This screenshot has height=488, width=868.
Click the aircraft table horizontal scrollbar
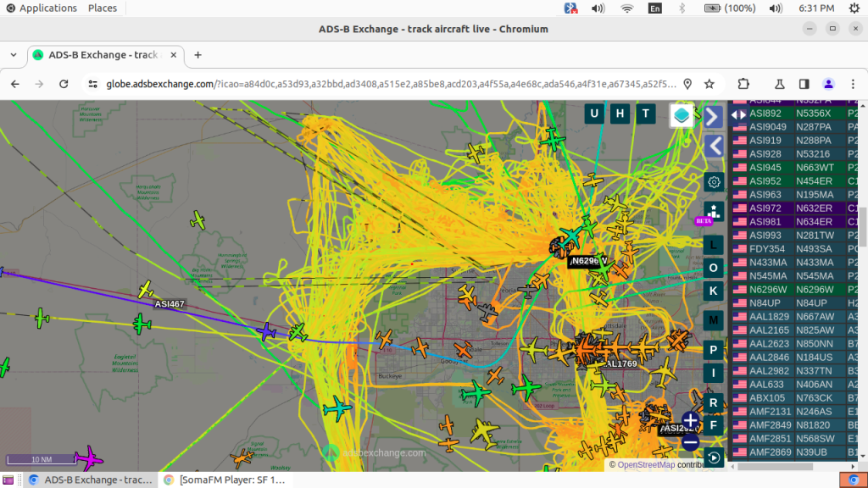pos(776,467)
